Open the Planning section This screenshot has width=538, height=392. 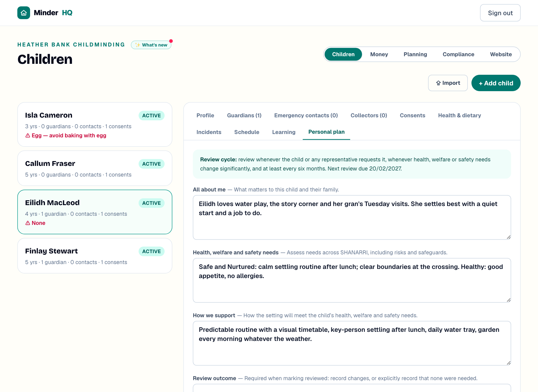(415, 54)
